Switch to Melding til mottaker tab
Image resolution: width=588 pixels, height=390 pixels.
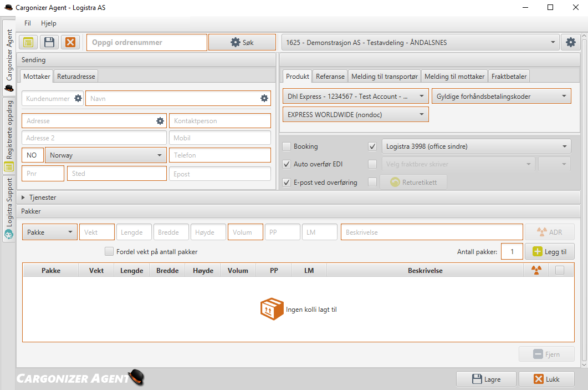[454, 76]
